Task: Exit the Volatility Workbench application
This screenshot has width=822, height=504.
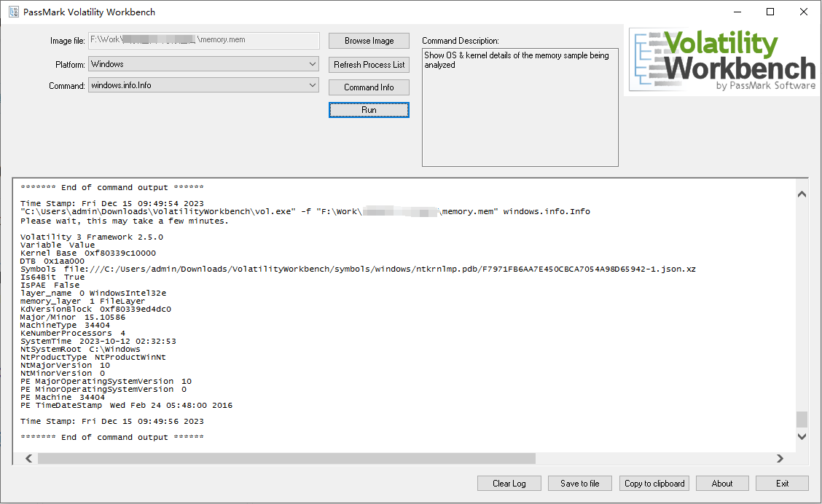Action: [782, 484]
